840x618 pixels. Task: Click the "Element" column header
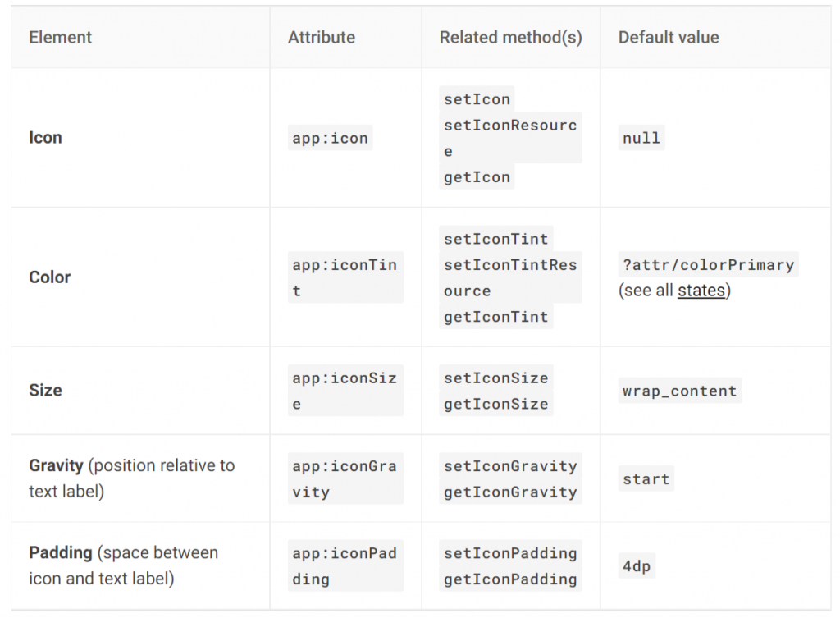(60, 38)
